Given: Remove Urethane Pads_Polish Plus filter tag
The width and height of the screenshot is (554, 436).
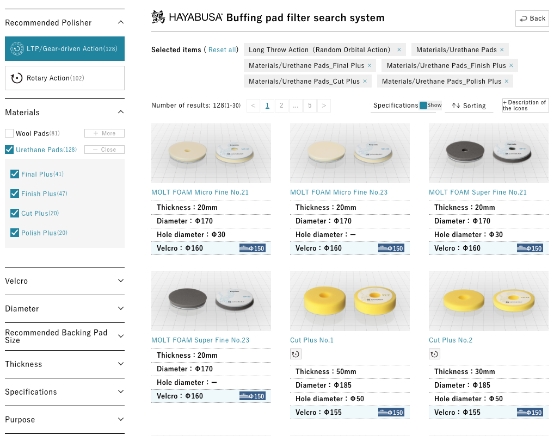Looking at the screenshot, I should 506,82.
